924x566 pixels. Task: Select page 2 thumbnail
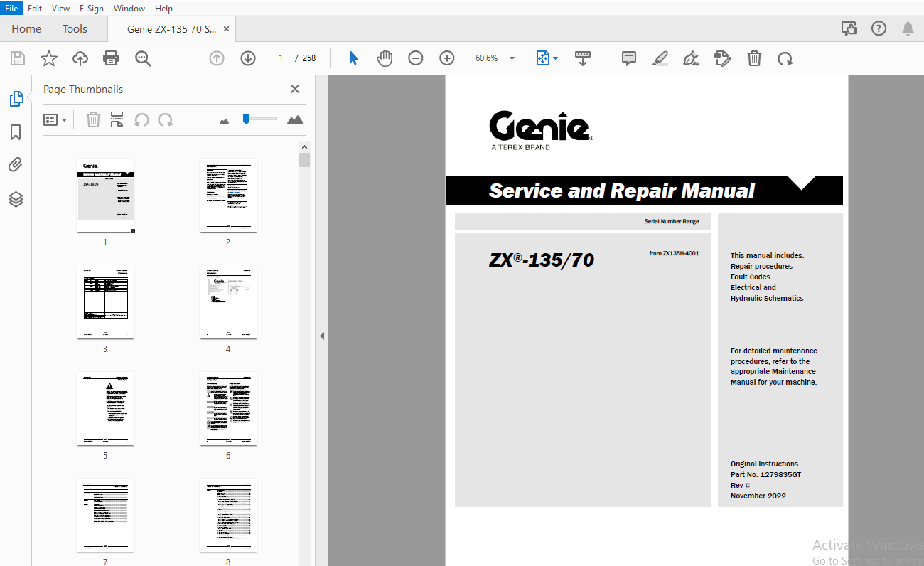pyautogui.click(x=228, y=195)
